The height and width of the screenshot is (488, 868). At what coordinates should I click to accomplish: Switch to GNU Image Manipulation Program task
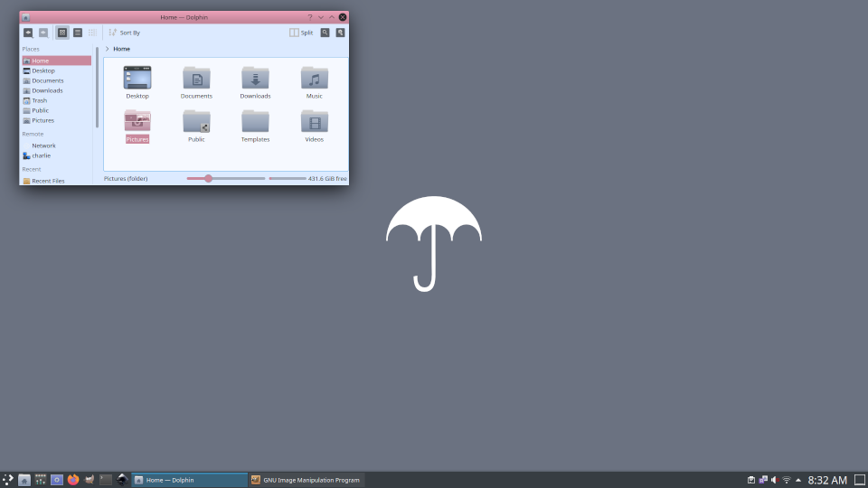point(307,480)
